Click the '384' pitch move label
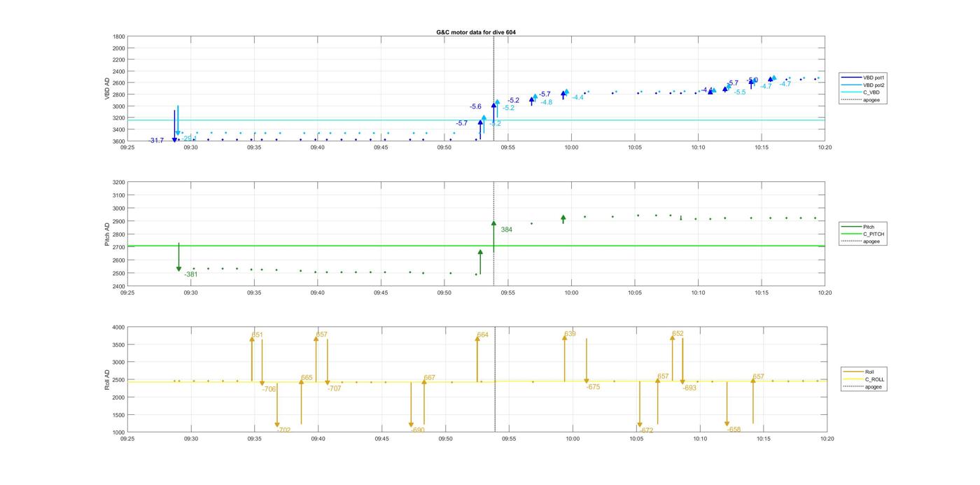 pos(506,230)
